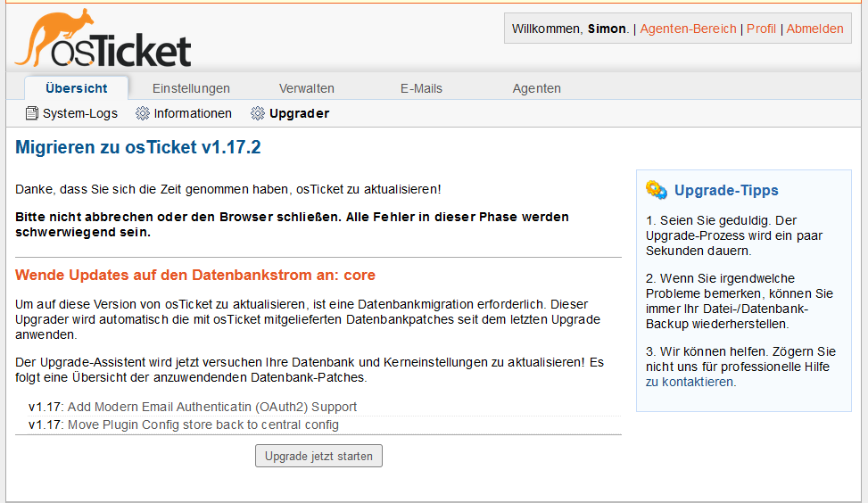The width and height of the screenshot is (868, 503).
Task: Click the Migrieren zu osTicket v1.17.2 heading
Action: 138,147
